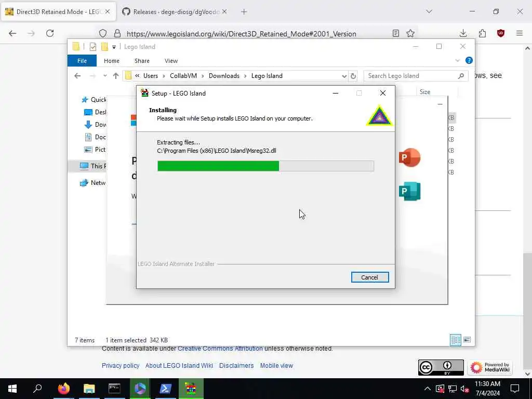Open the Home ribbon tab
Viewport: 532px width, 399px height.
(x=112, y=61)
